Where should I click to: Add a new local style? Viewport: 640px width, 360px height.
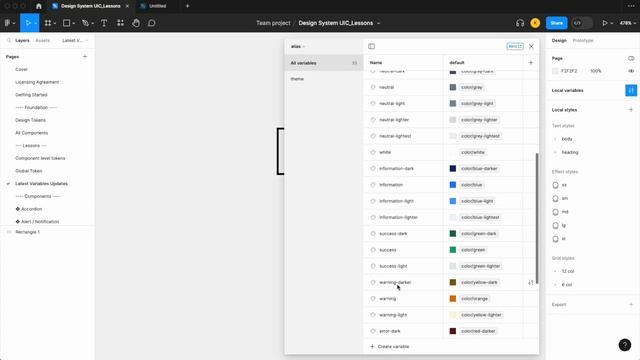(631, 110)
